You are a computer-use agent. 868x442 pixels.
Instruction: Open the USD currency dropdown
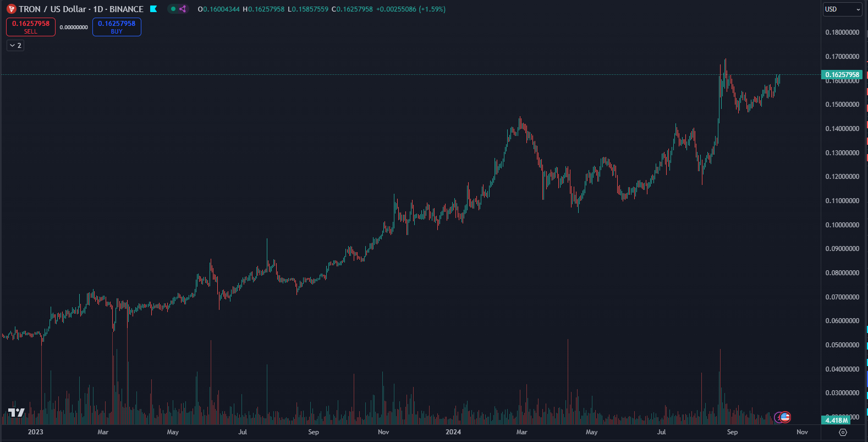(842, 9)
